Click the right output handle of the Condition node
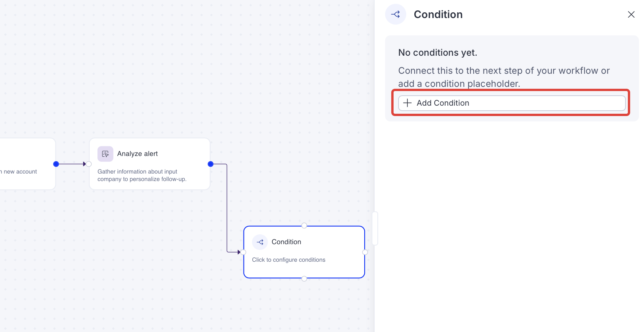 [x=365, y=252]
